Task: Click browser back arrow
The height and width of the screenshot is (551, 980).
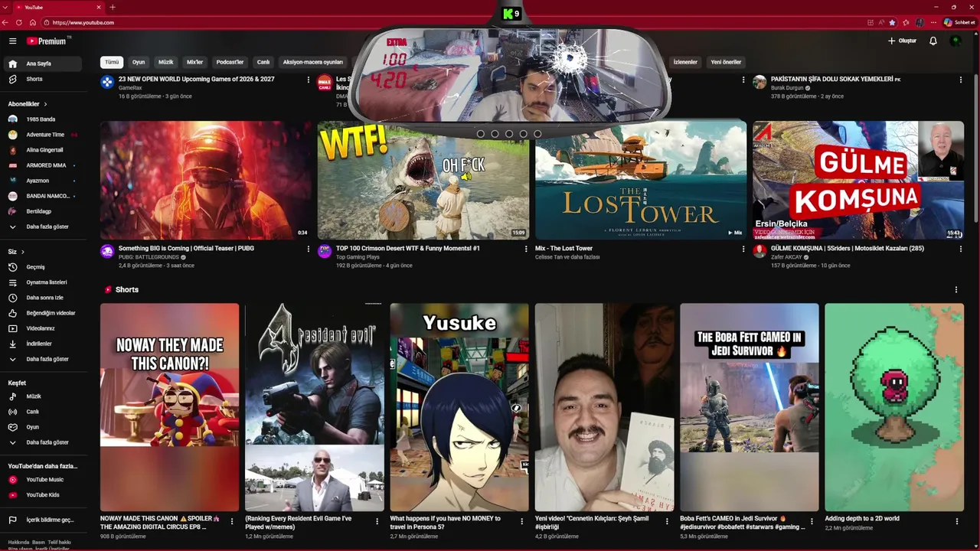Action: 5,22
